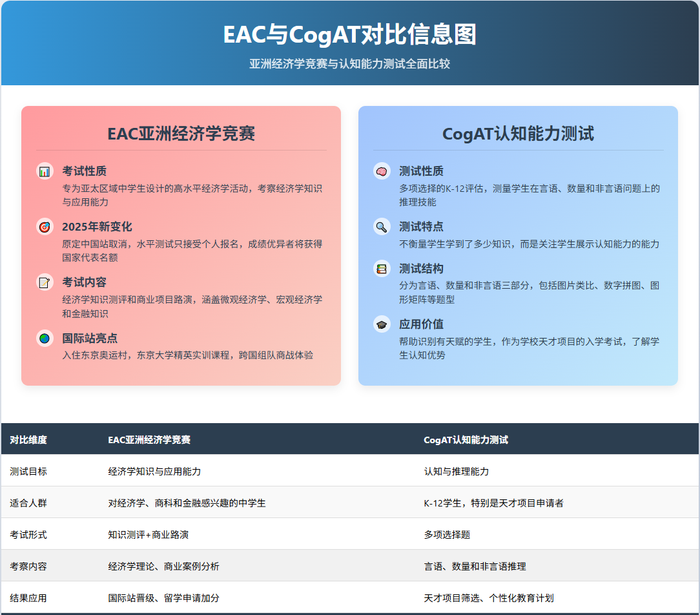700x615 pixels.
Task: Click the cell "天才项目筛选、个性化教育计划"
Action: pos(489,598)
